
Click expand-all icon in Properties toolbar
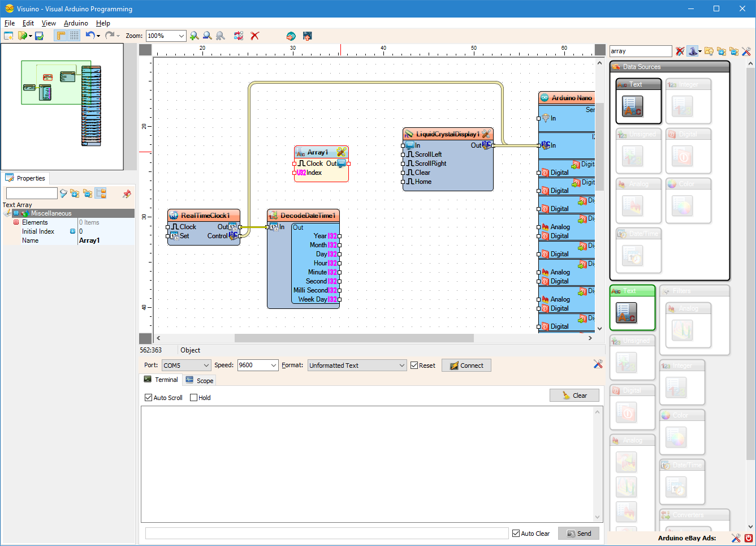point(75,194)
